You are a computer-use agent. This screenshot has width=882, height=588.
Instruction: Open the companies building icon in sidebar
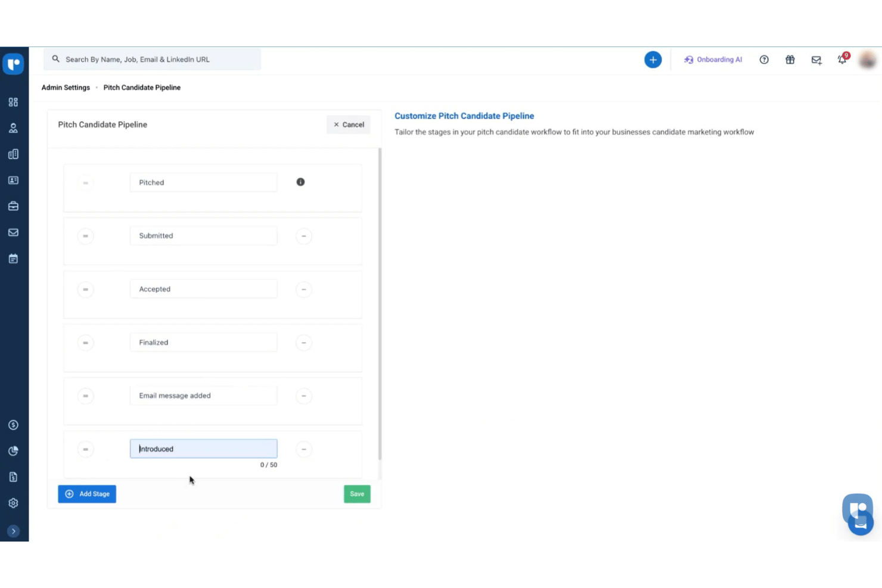13,154
